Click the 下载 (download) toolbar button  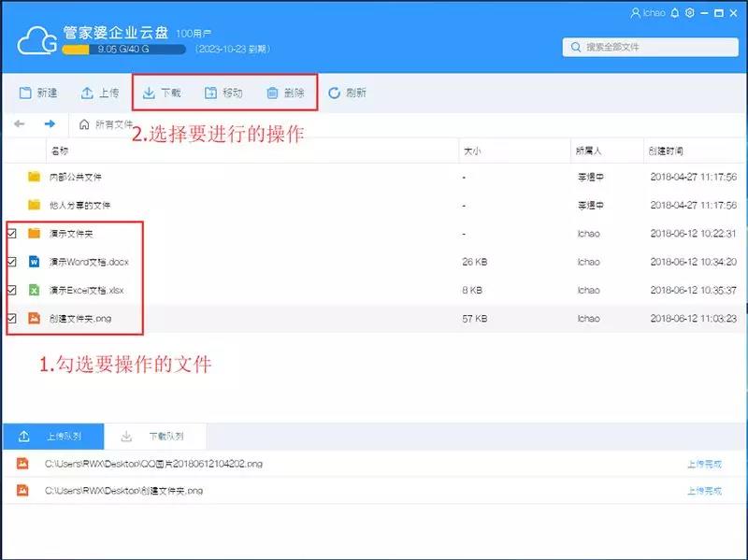[x=162, y=93]
